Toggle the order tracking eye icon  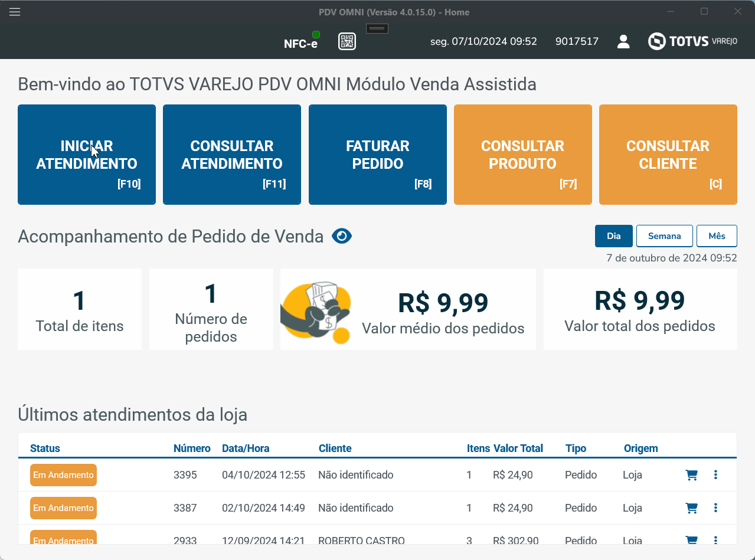pos(342,237)
